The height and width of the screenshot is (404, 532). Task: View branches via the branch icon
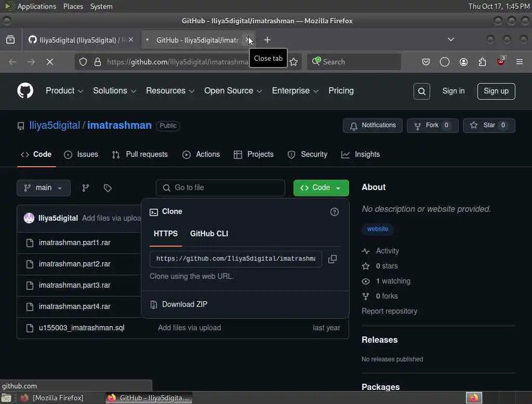point(86,188)
